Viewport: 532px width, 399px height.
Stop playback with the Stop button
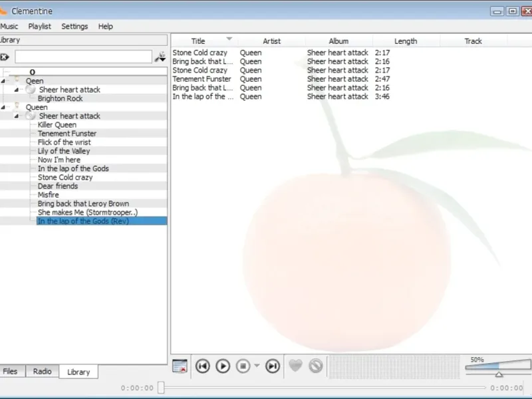[243, 366]
